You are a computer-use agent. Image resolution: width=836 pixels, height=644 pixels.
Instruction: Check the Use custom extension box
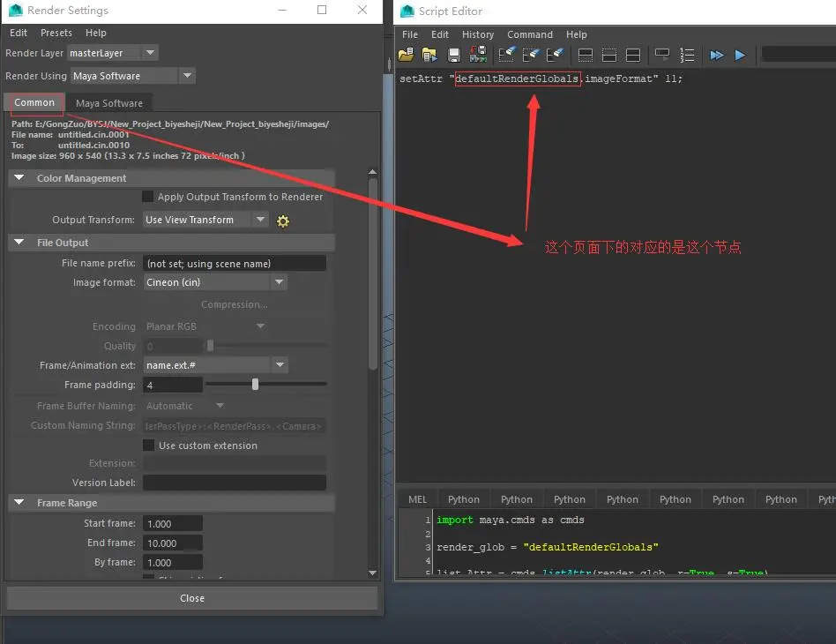(x=148, y=445)
